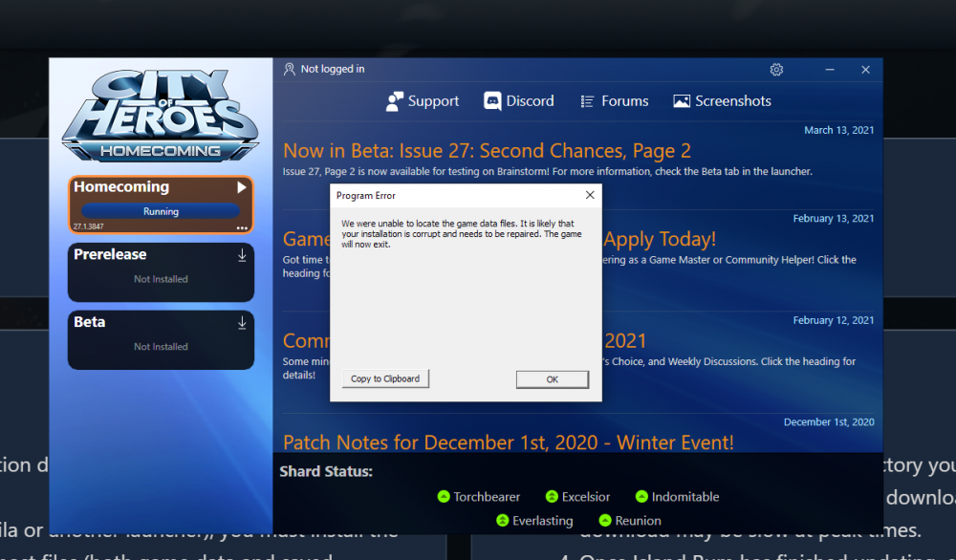Open launcher settings via gear icon
This screenshot has width=956, height=560.
pos(776,70)
